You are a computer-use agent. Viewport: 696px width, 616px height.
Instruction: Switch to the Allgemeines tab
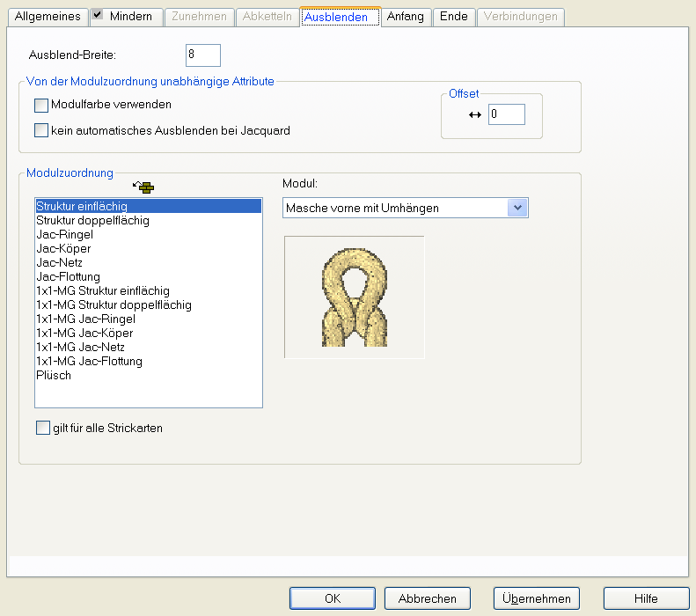[48, 17]
